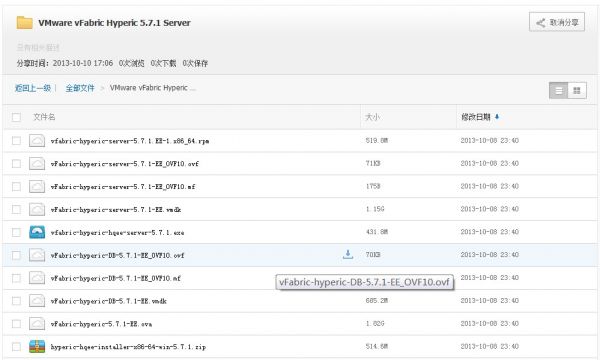
Task: Open vFabric-hyperic-5.7.1-EE.ova file name
Action: [101, 324]
